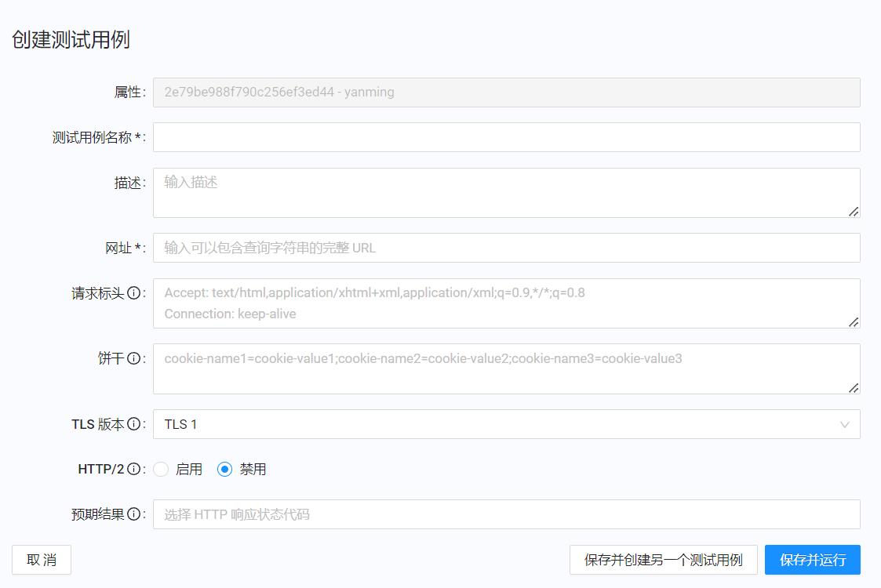The image size is (881, 588).
Task: Select the 启用 radio for HTTP/2
Action: pos(161,469)
